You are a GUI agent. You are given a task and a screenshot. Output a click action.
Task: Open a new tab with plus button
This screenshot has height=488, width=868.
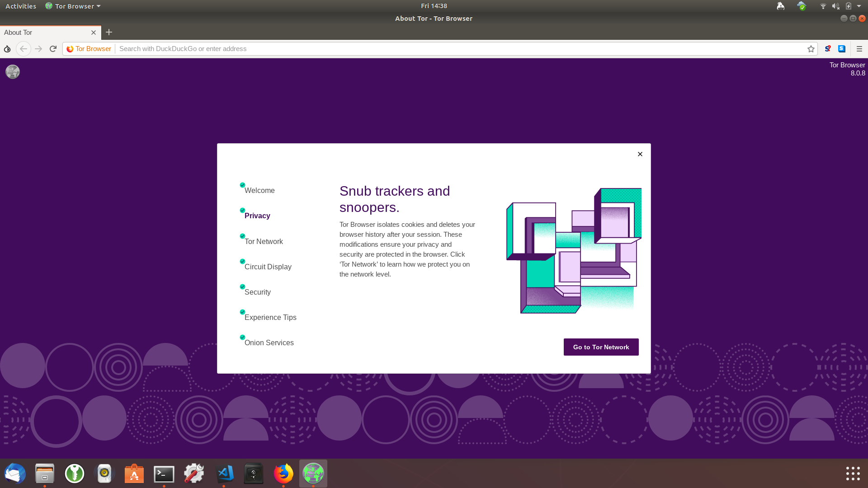point(109,32)
